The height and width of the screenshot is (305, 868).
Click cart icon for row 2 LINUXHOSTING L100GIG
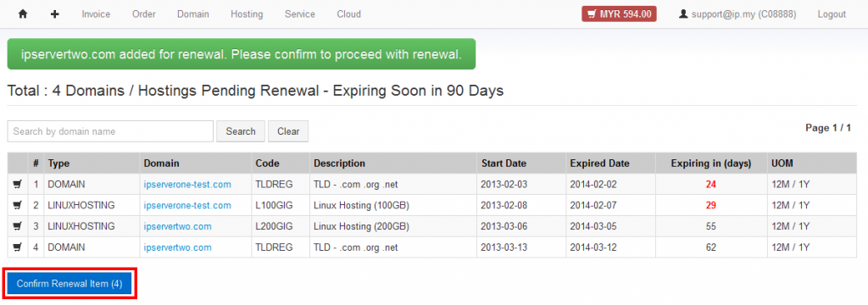point(17,205)
